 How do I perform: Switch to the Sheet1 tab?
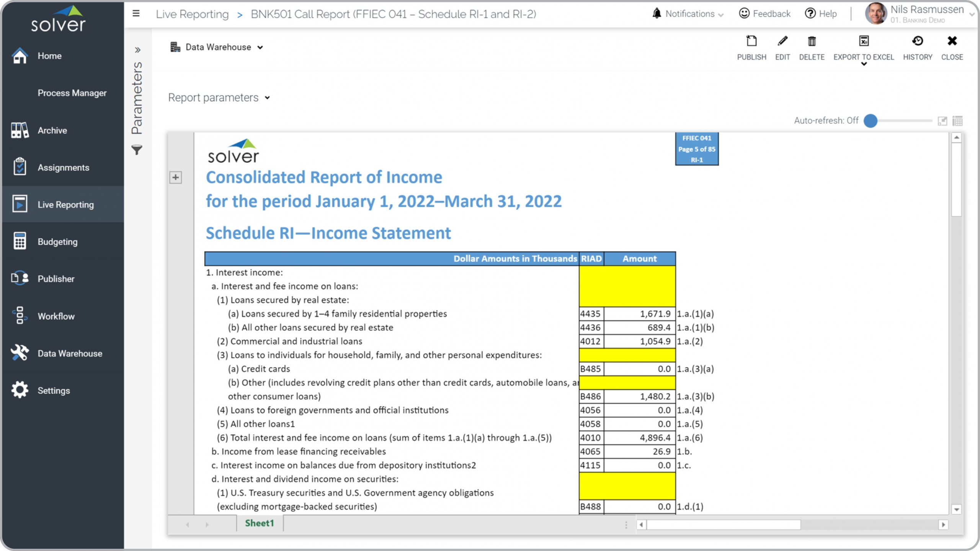click(x=260, y=523)
